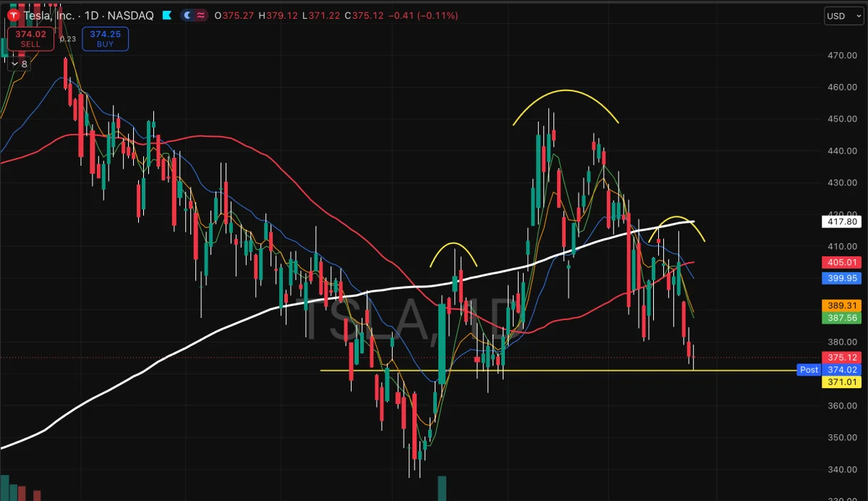The image size is (868, 501).
Task: Click the 450.00 price scale label
Action: [x=843, y=119]
